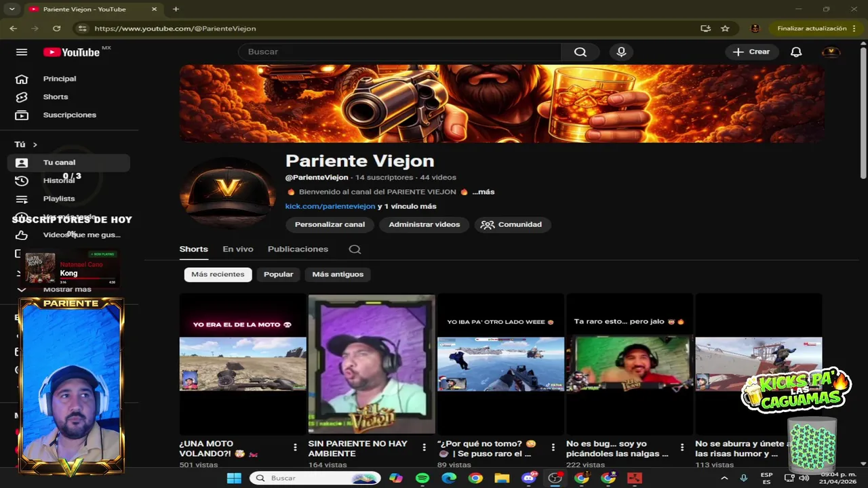Switch to the Publicaciones tab
Viewport: 868px width, 488px height.
pyautogui.click(x=298, y=249)
